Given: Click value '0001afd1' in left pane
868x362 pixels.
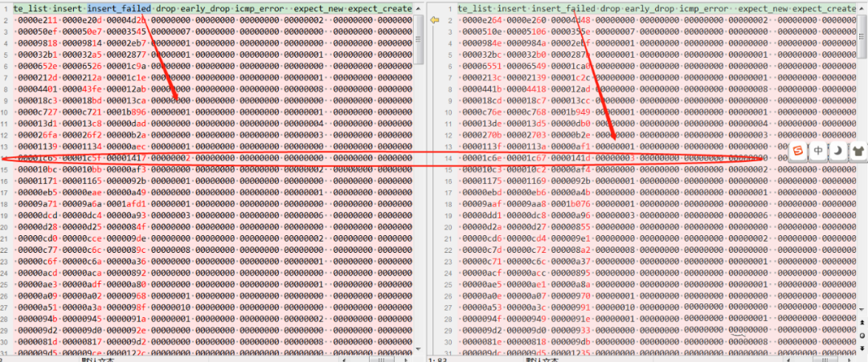Looking at the screenshot, I should point(126,204).
